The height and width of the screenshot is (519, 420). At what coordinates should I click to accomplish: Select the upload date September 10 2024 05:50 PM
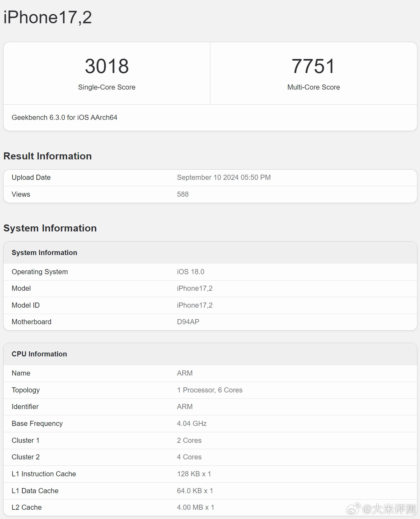224,178
